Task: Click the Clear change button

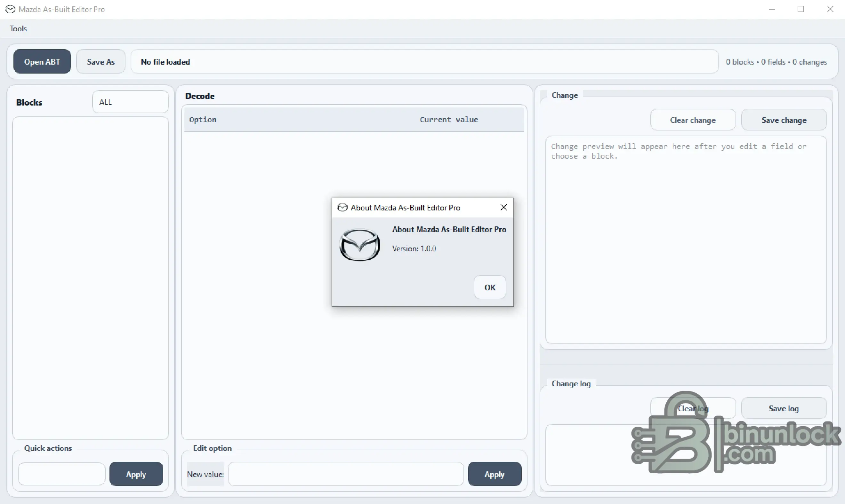Action: point(693,120)
